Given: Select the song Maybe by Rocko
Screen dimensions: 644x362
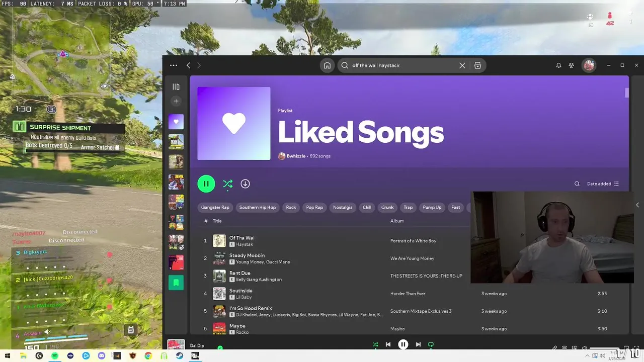Looking at the screenshot, I should (237, 326).
